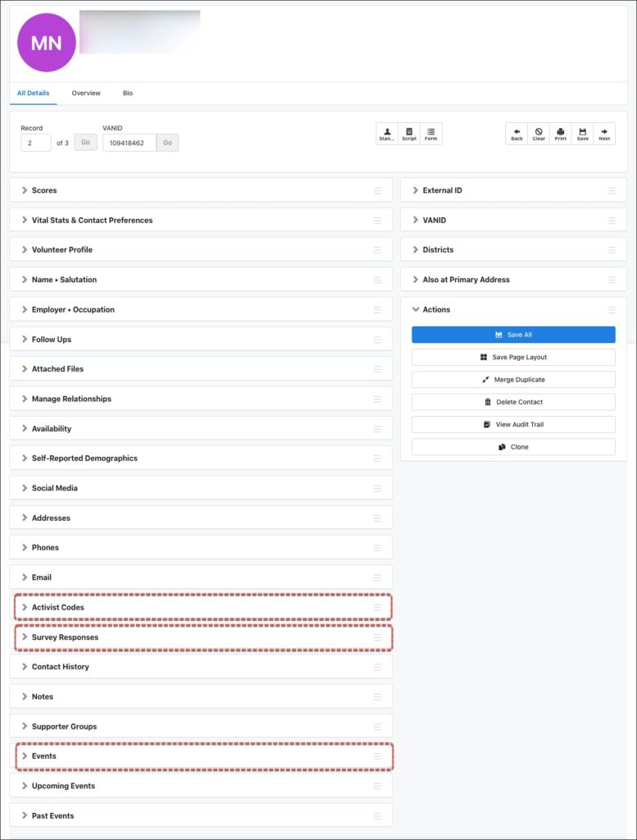Grab the Upcoming Events drag handle
The height and width of the screenshot is (840, 637).
[377, 787]
